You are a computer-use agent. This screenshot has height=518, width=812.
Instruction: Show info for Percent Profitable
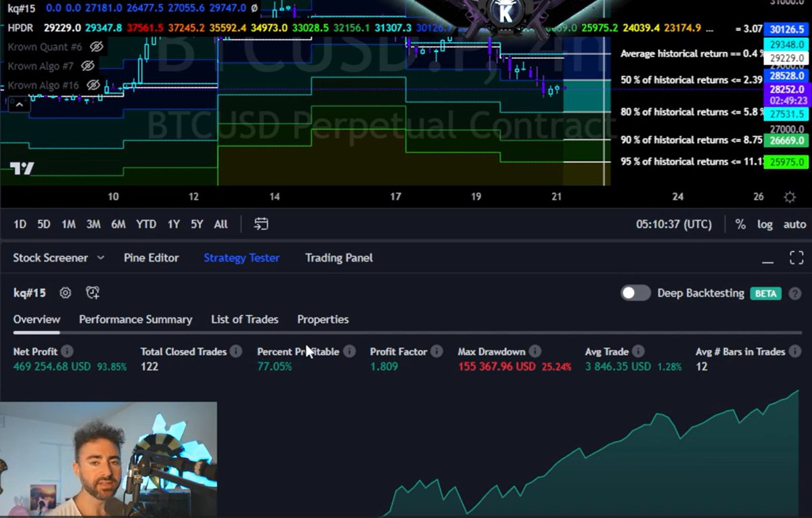349,352
